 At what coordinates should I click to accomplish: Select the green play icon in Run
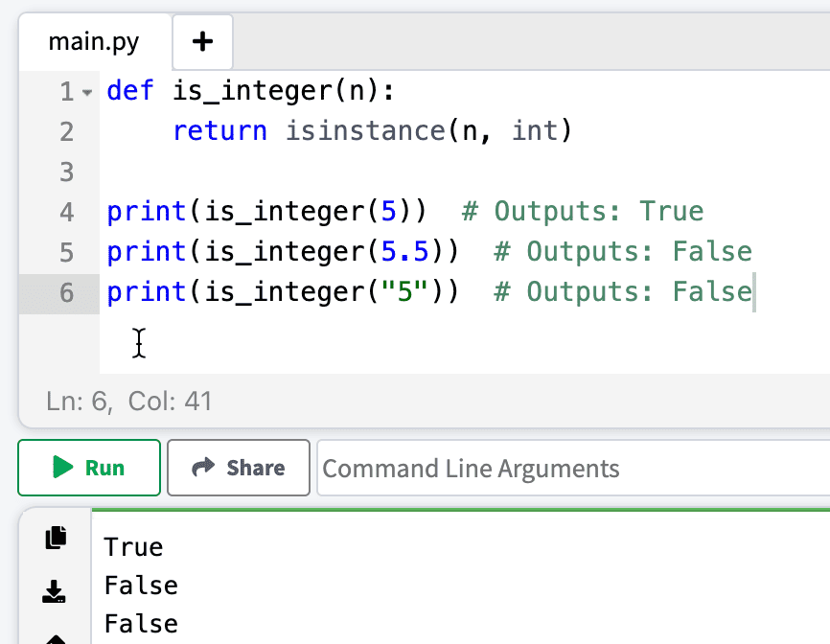[62, 468]
